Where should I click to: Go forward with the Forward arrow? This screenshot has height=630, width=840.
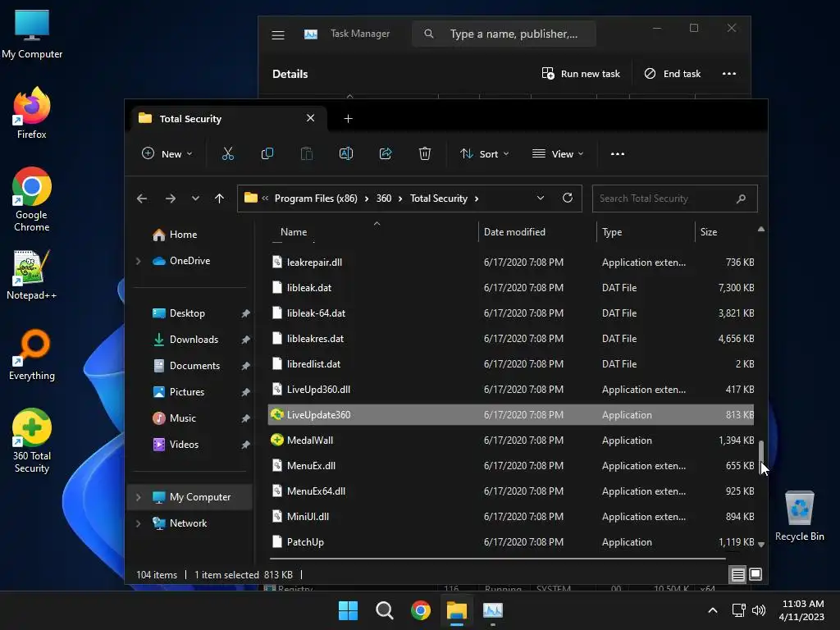pyautogui.click(x=171, y=199)
